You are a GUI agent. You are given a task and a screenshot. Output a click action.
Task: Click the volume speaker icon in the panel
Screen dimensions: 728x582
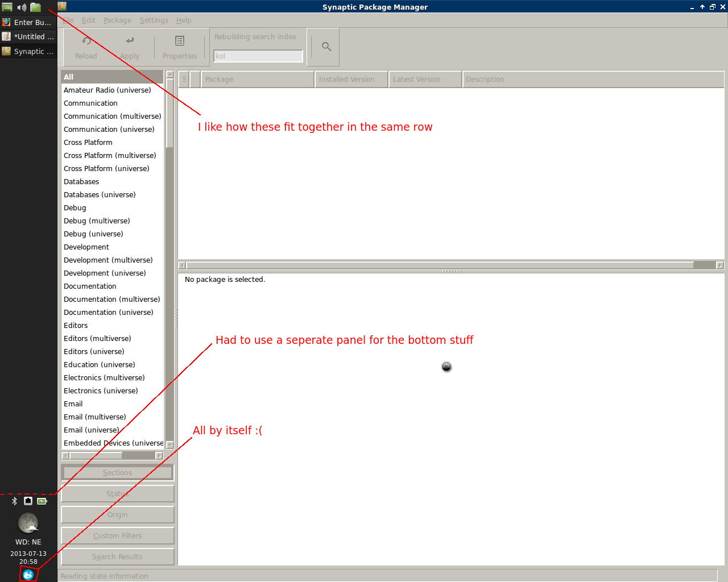pyautogui.click(x=22, y=7)
